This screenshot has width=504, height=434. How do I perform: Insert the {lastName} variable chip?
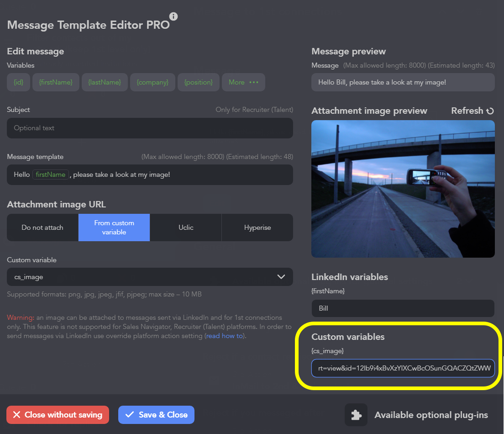coord(105,82)
